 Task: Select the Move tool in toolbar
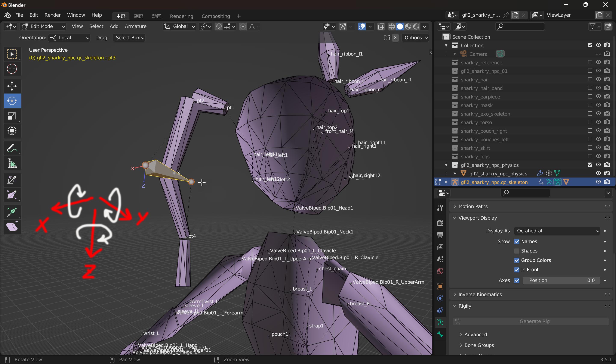click(x=12, y=86)
